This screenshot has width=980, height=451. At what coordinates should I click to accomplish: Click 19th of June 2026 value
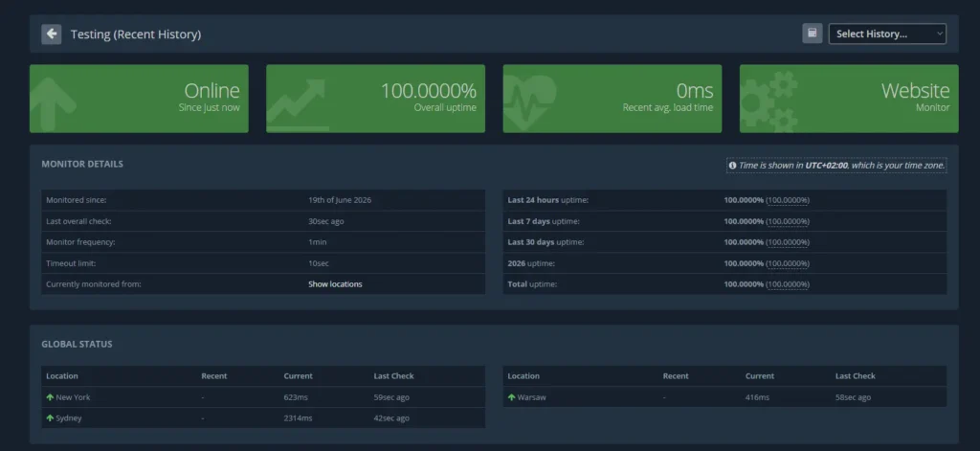(340, 200)
